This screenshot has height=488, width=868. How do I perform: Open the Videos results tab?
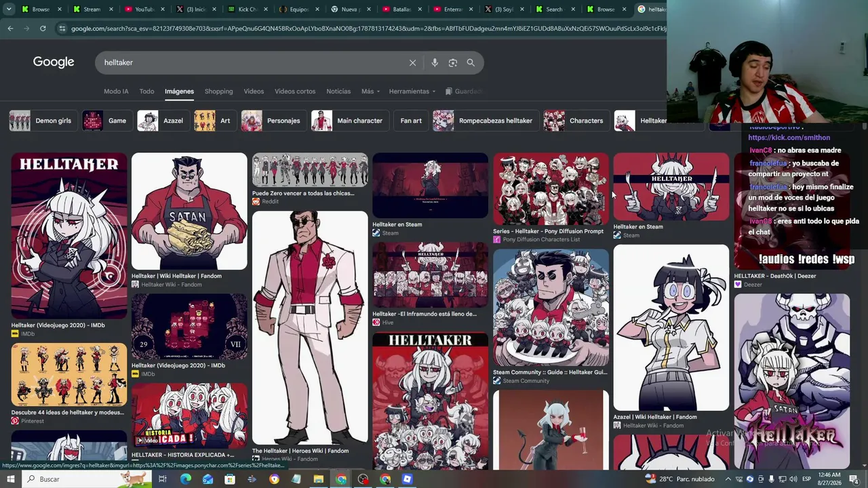point(254,91)
